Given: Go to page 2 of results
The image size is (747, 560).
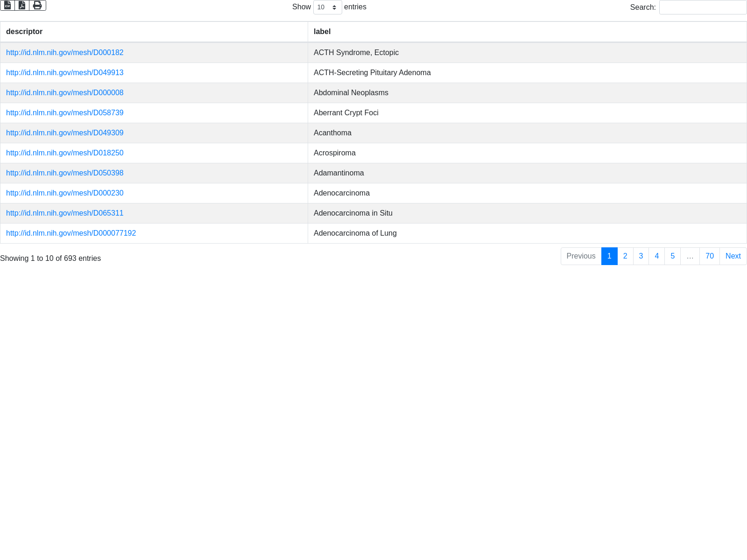Looking at the screenshot, I should click(625, 256).
